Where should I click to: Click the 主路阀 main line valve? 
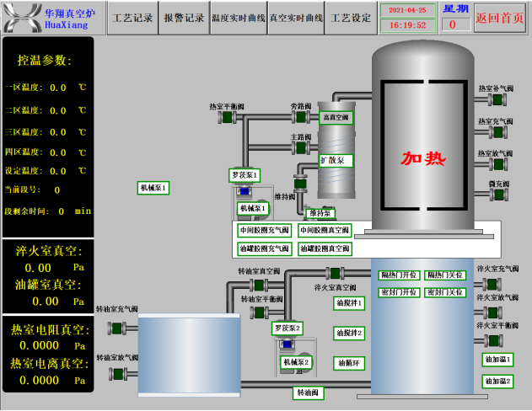pyautogui.click(x=299, y=147)
